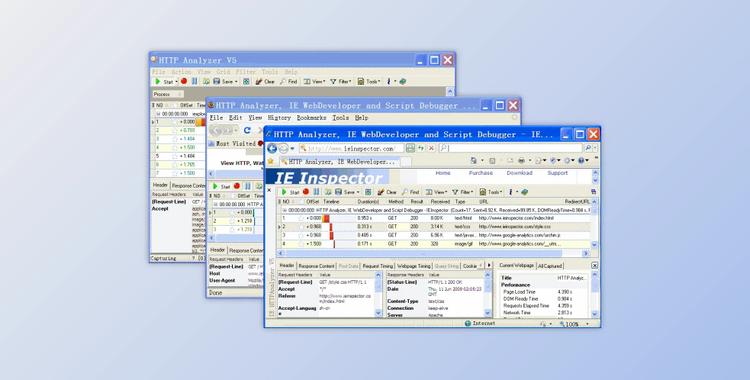Click red Stop in IE window toolbar

pos(306,192)
